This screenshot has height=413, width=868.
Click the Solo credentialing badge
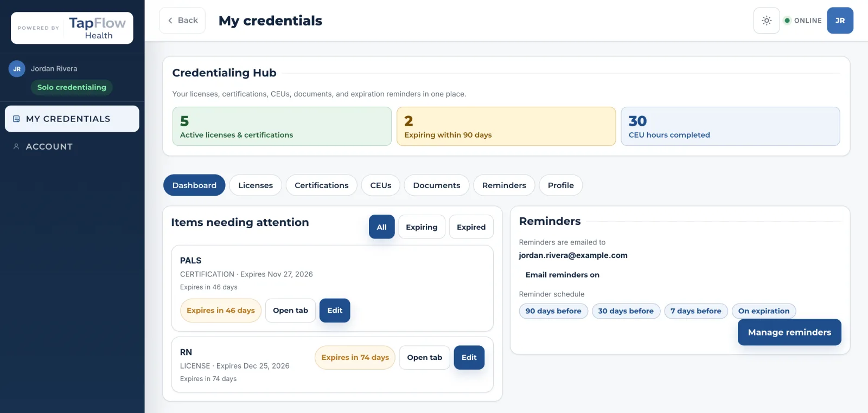(x=72, y=87)
